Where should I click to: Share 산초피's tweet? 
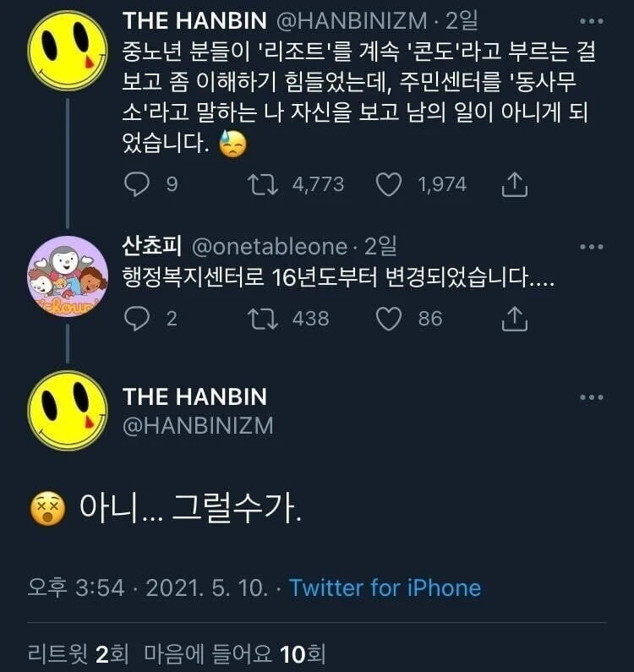pos(515,318)
